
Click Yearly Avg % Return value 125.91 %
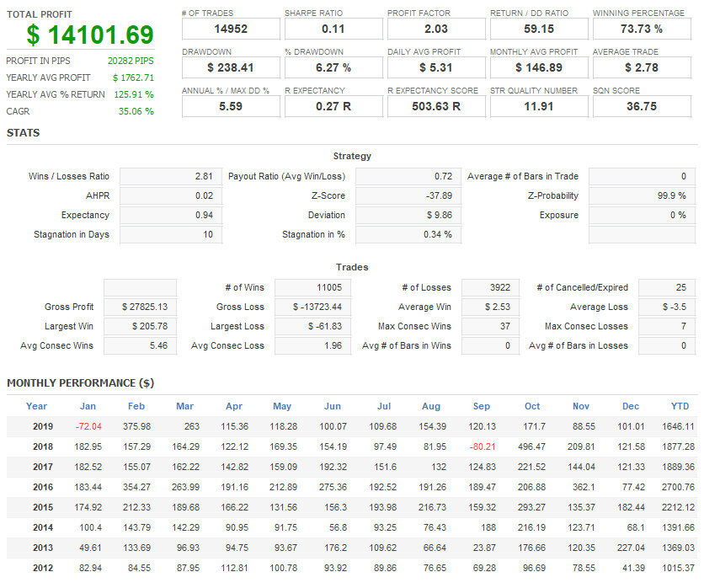(x=134, y=95)
